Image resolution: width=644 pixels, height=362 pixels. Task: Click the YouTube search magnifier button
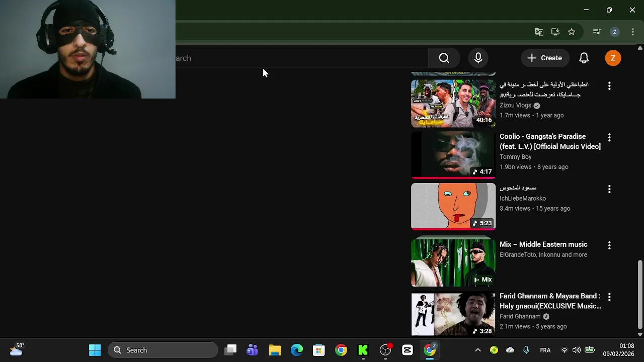pos(444,58)
